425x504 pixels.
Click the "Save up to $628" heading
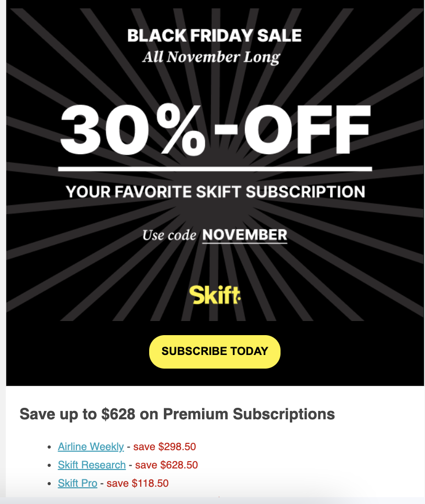pos(177,414)
